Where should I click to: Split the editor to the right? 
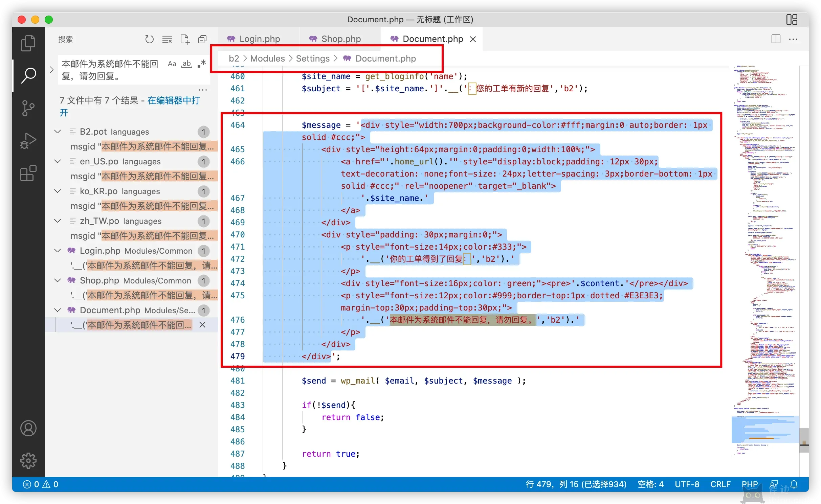pos(776,39)
